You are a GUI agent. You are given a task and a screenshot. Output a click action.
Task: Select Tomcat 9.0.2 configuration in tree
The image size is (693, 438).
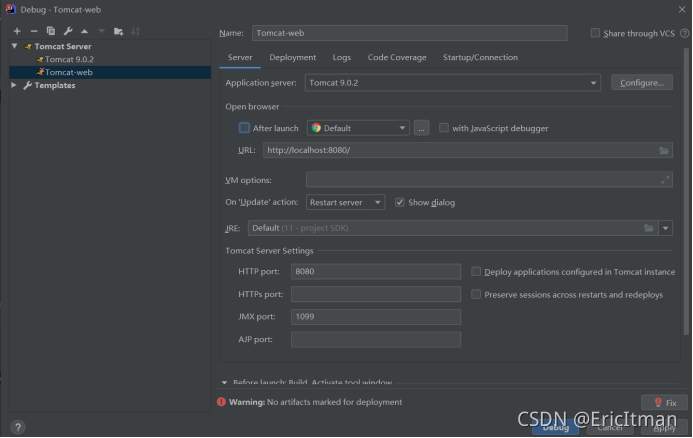tap(69, 59)
